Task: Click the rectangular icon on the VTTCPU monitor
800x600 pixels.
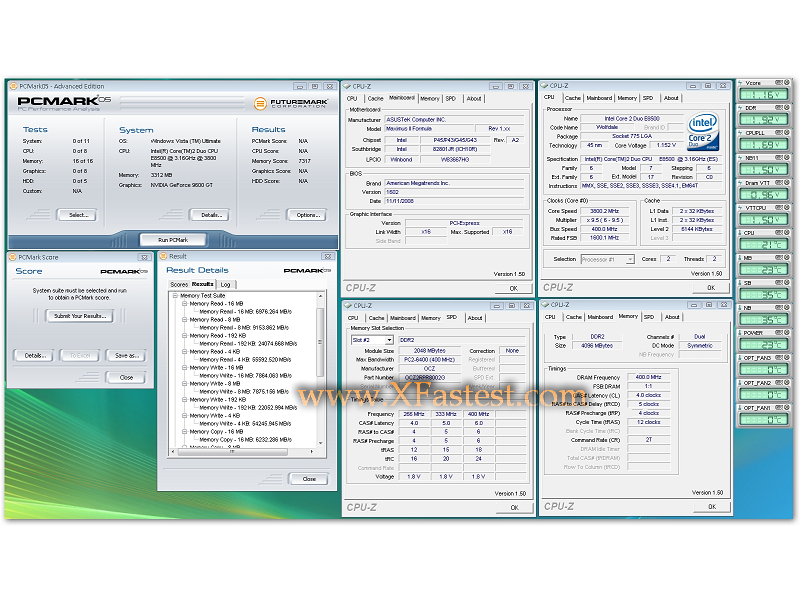Action: click(779, 208)
